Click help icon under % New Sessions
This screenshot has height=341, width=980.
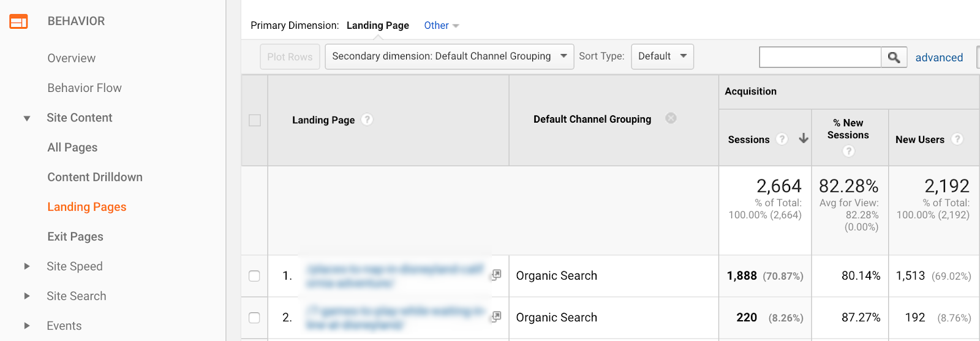(848, 151)
